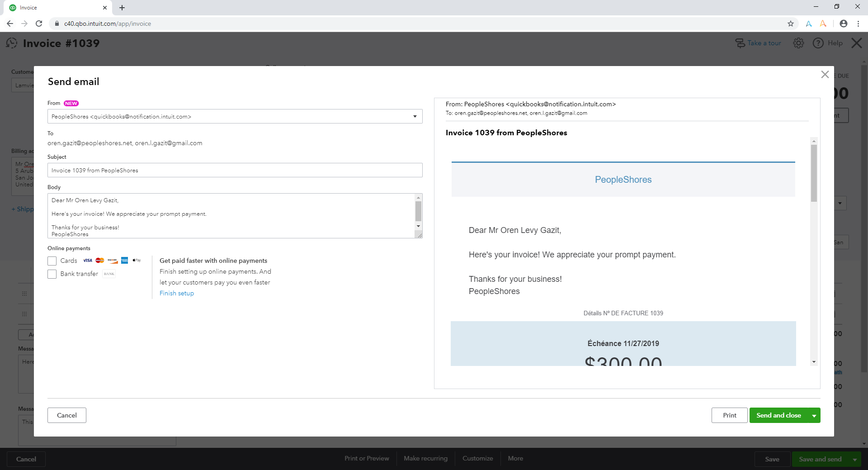Click the Take a tour icon

(x=740, y=43)
